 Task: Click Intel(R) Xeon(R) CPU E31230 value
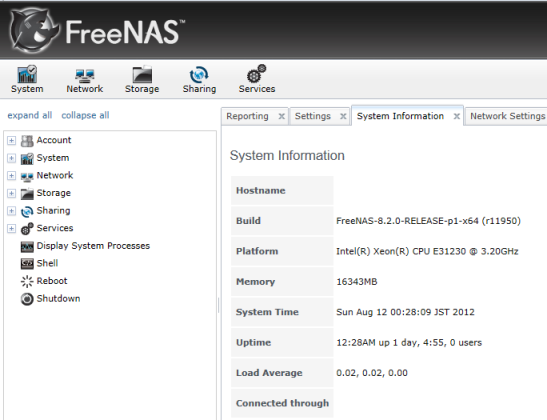pyautogui.click(x=427, y=252)
